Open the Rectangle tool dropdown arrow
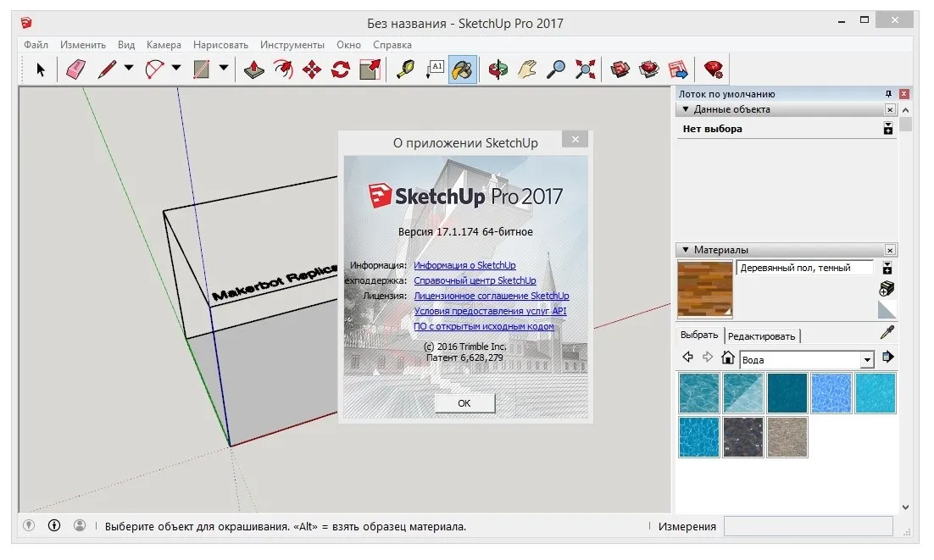The image size is (934, 560). 224,68
